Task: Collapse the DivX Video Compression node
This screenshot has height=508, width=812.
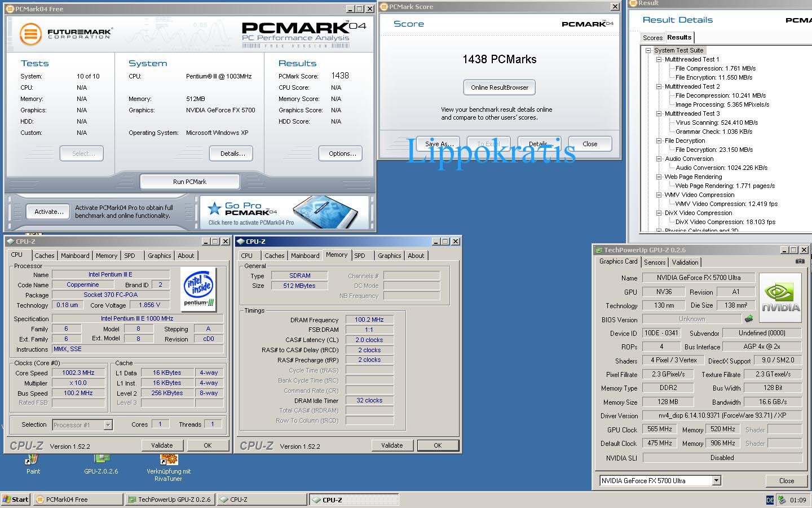Action: point(659,213)
